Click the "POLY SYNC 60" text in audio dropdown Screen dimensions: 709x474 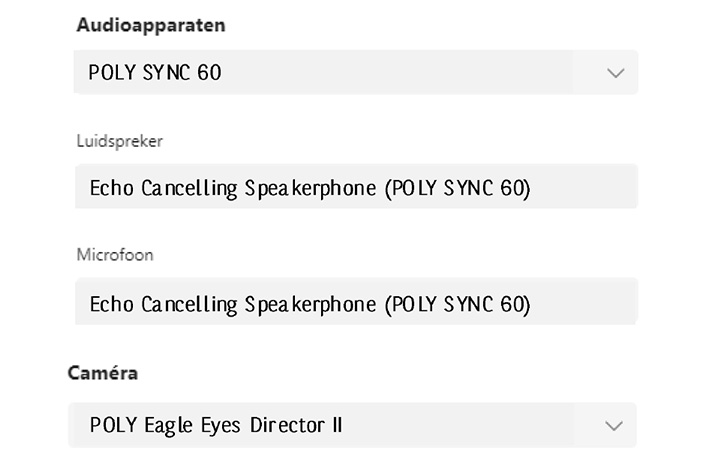click(x=155, y=73)
